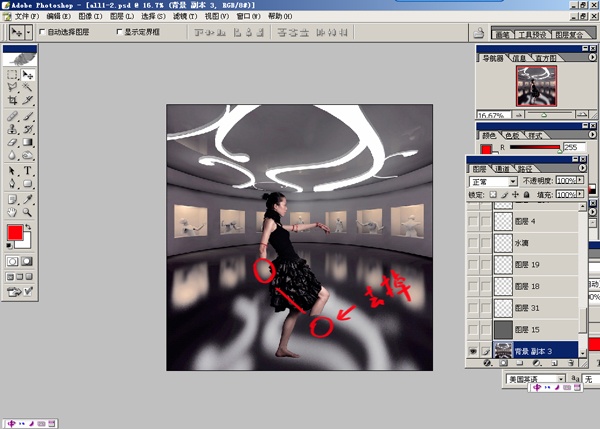Select the Type tool
600x429 pixels.
pyautogui.click(x=27, y=170)
